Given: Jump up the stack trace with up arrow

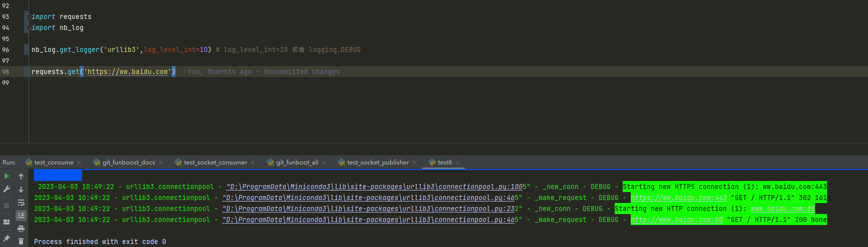Looking at the screenshot, I should click(x=21, y=176).
